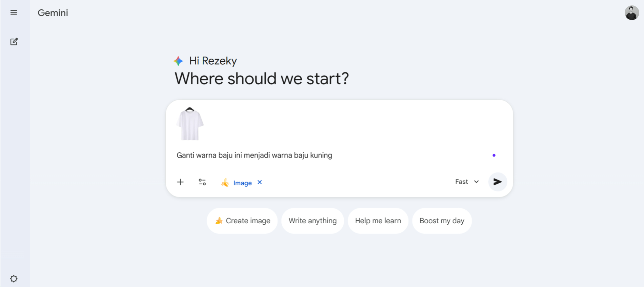This screenshot has width=644, height=287.
Task: Choose the Create image suggestion
Action: click(x=242, y=221)
